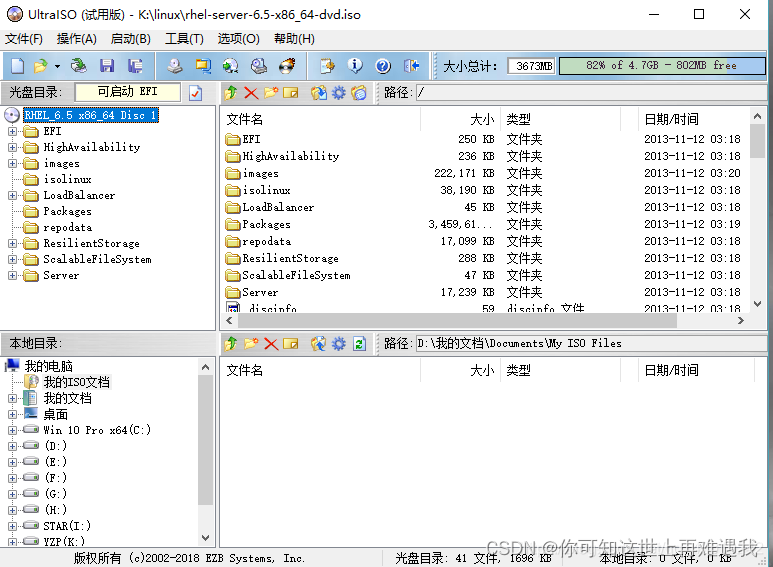Click local path field My ISO Files
The image size is (773, 567).
pos(592,343)
